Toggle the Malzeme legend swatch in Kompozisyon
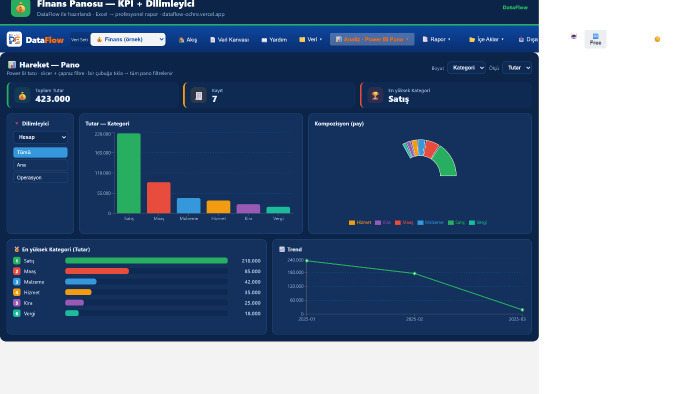The height and width of the screenshot is (394, 700). [420, 223]
